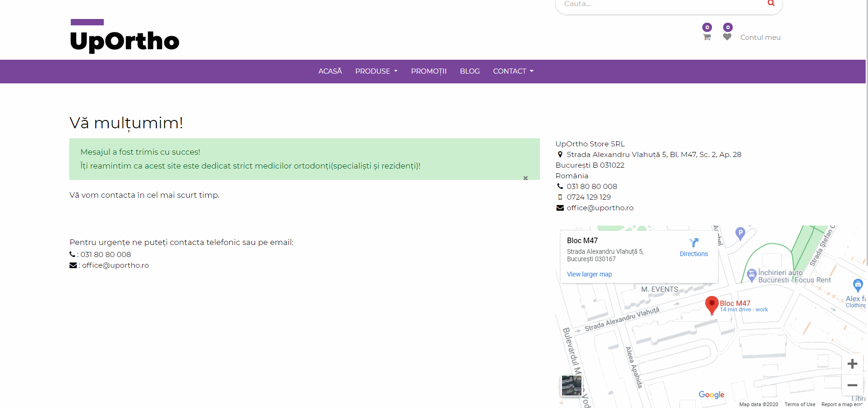Open the shopping cart icon
868x408 pixels.
click(x=707, y=37)
